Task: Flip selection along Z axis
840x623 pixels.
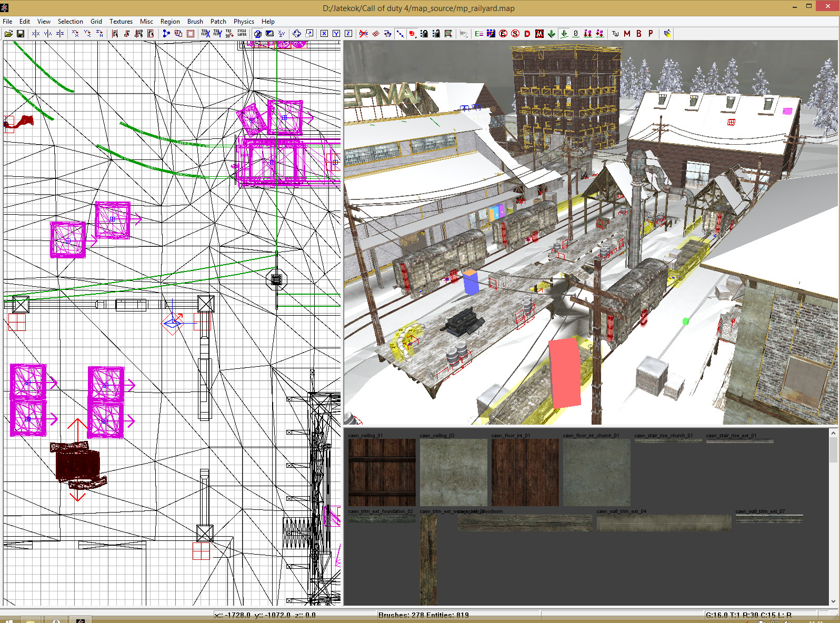Action: pos(60,34)
